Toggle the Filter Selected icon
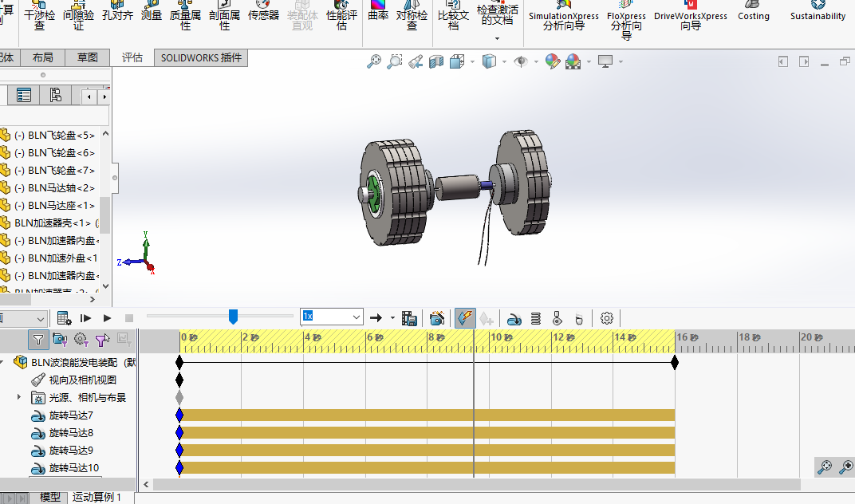Image resolution: width=855 pixels, height=504 pixels. (x=102, y=340)
